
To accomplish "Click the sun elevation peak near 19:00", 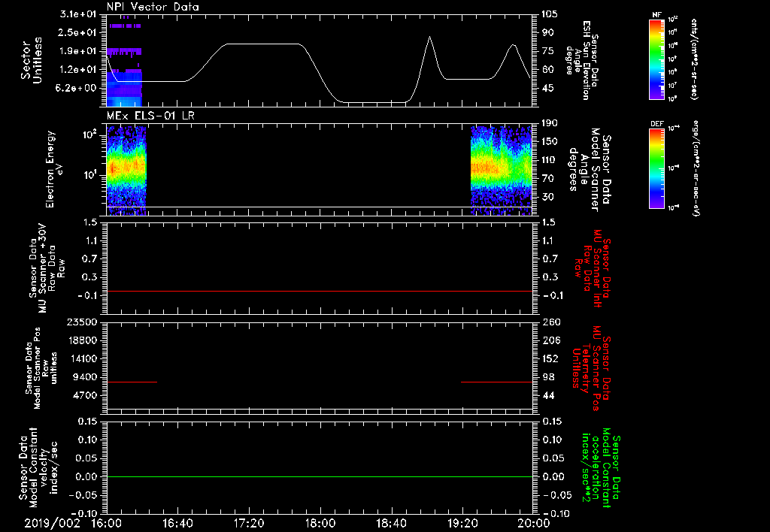I will tap(429, 37).
